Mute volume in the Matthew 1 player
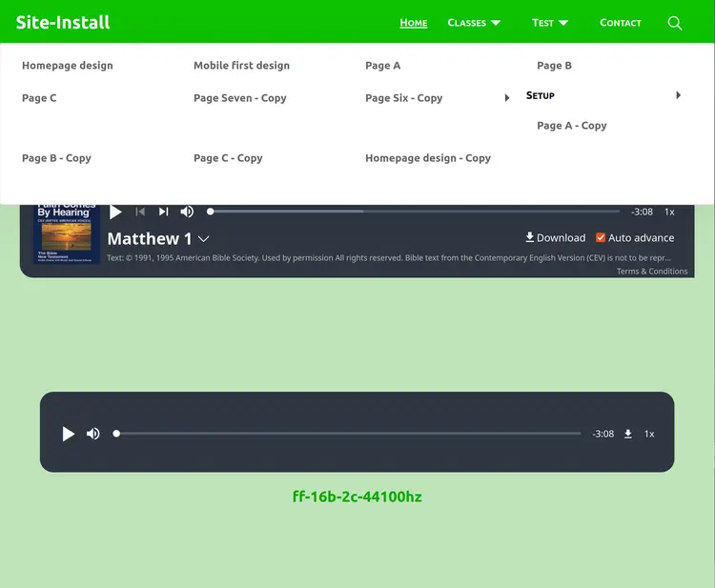 click(187, 212)
